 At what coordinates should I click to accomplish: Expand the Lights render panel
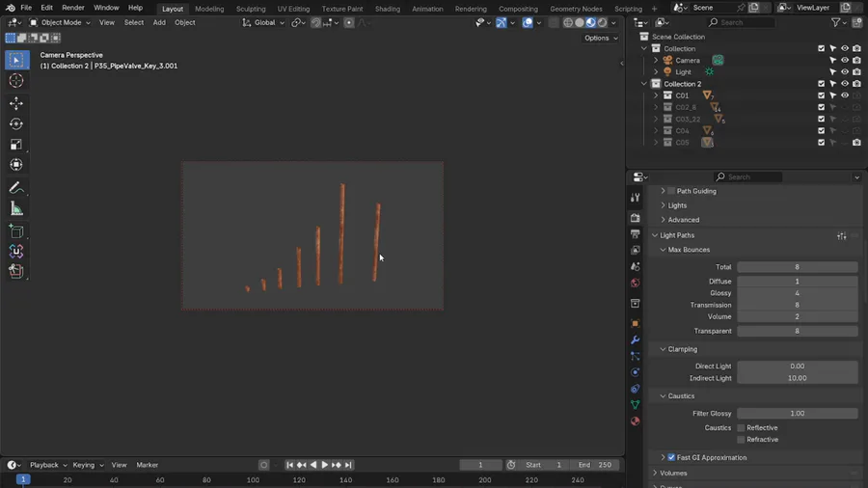(663, 205)
